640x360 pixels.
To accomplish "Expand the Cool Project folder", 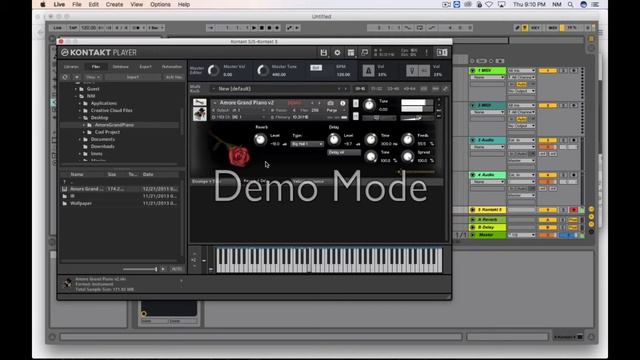I will (84, 132).
